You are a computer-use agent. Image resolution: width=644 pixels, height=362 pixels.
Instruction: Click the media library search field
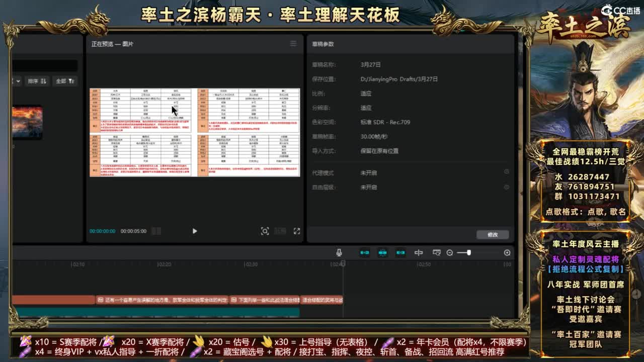pyautogui.click(x=45, y=66)
